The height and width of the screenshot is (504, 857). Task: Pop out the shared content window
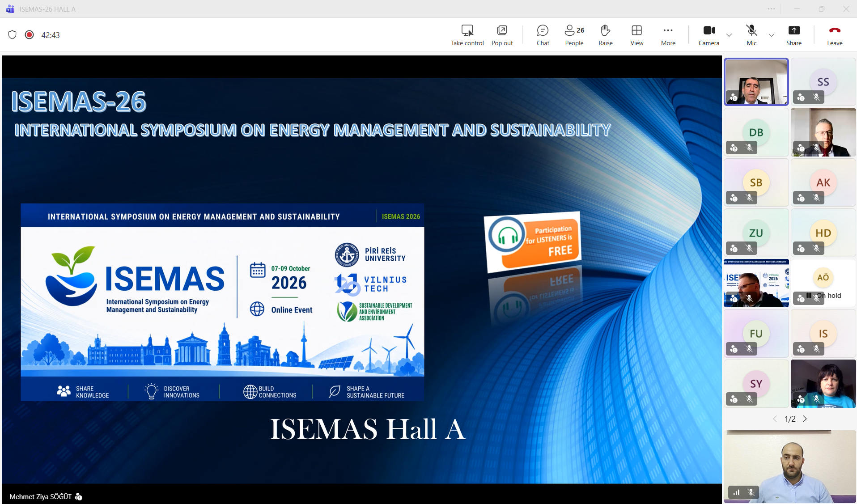pyautogui.click(x=502, y=35)
